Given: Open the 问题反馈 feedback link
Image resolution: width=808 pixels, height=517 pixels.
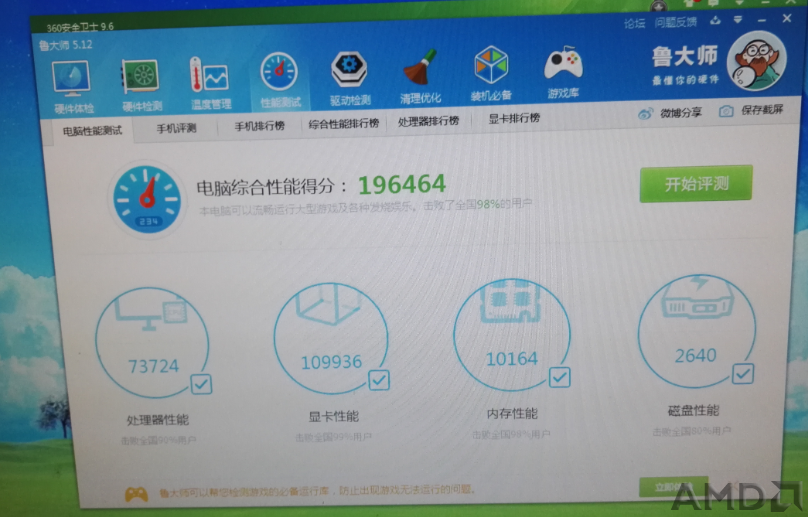Looking at the screenshot, I should (675, 22).
